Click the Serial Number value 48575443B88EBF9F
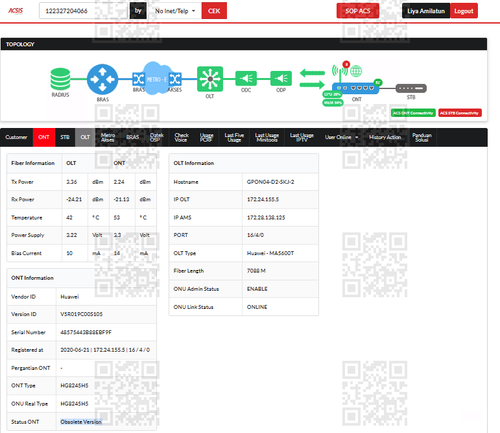Screen dimensions: 500x433 (x=86, y=332)
